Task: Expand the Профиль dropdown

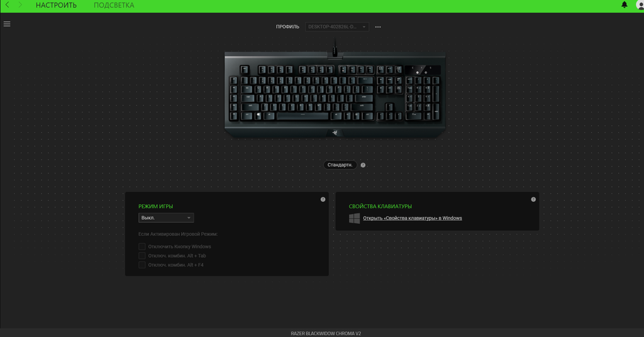Action: point(337,26)
